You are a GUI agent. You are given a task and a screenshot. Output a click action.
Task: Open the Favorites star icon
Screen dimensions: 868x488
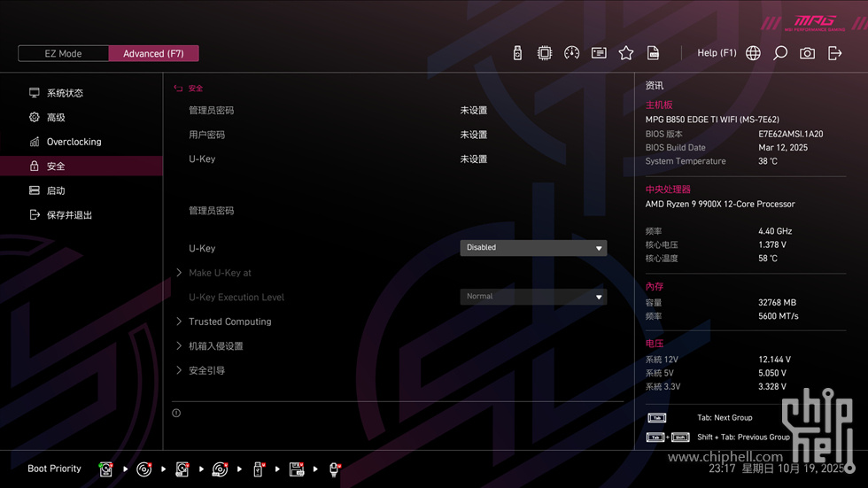[x=625, y=53]
